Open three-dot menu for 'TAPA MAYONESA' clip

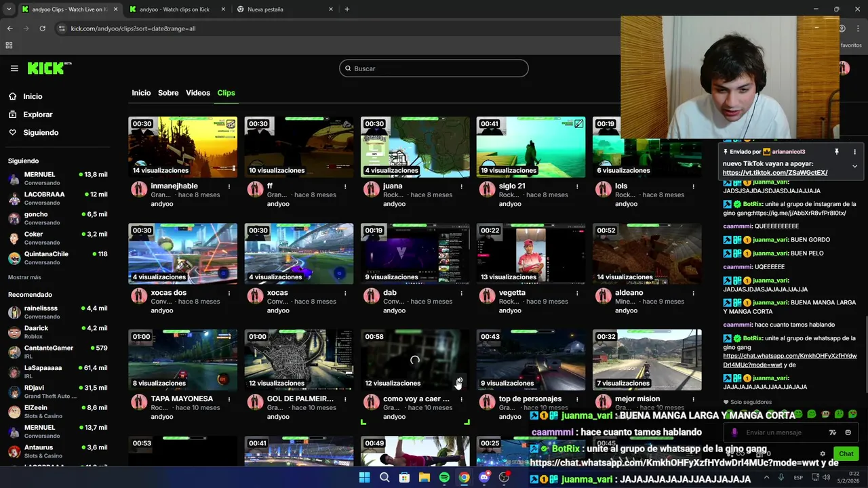pos(229,399)
